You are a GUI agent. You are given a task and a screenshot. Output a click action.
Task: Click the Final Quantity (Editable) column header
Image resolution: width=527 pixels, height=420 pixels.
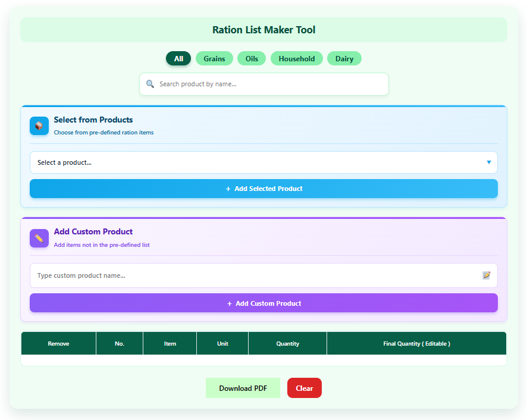416,343
